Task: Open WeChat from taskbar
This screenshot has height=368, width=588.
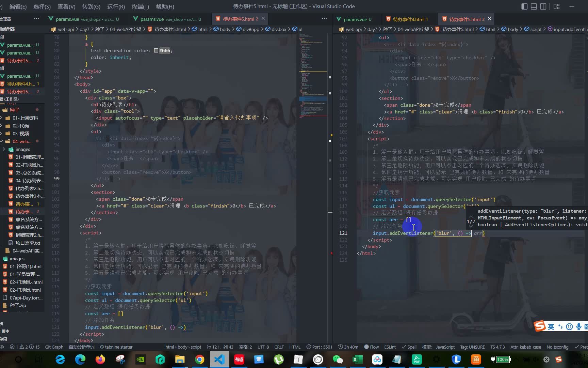Action: coord(338,359)
